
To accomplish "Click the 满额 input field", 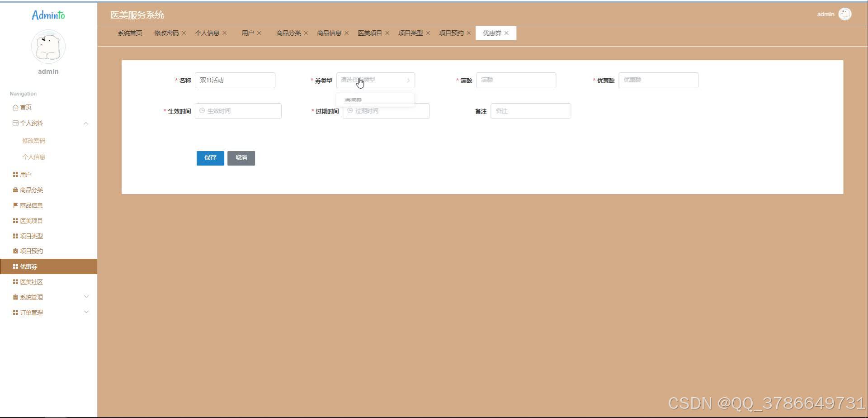I will click(516, 80).
